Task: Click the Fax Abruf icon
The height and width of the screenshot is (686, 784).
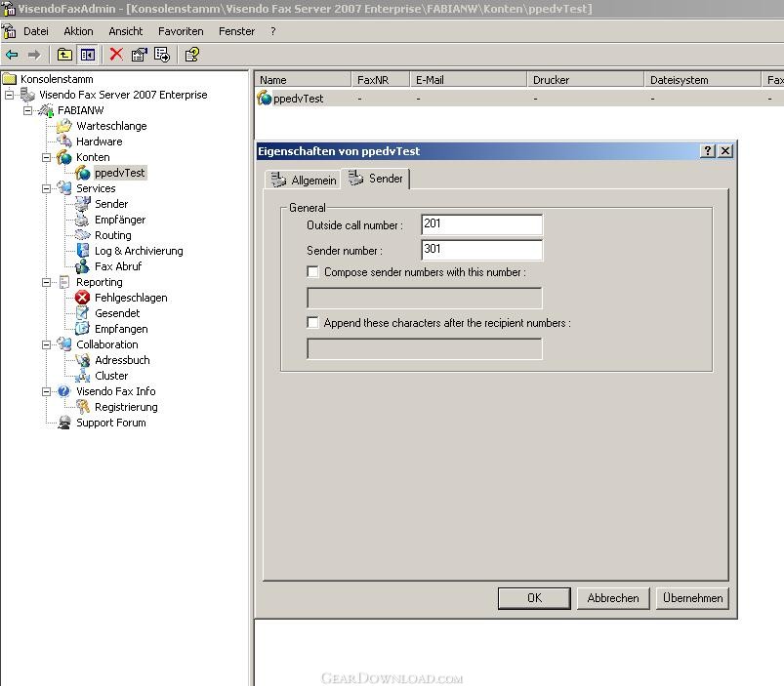Action: tap(82, 266)
